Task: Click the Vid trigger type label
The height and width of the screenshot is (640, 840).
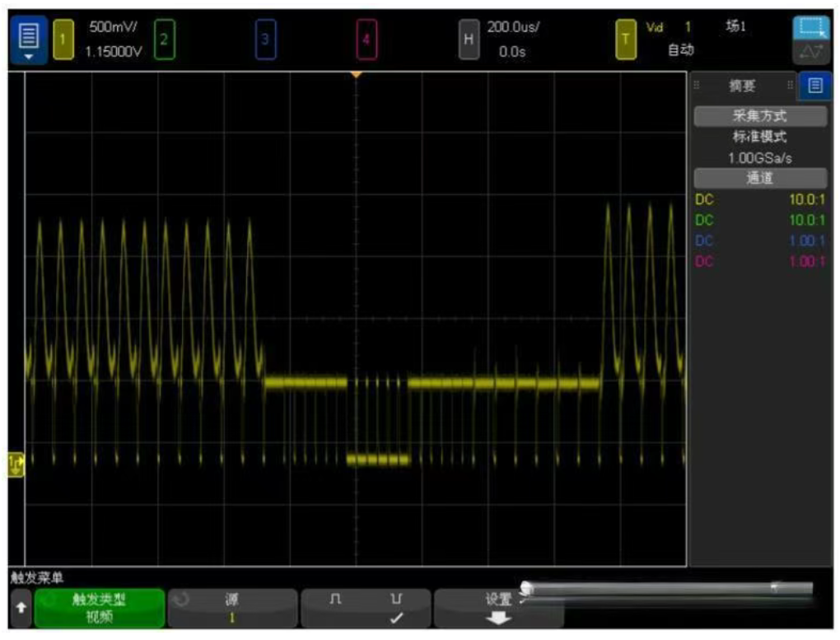Action: point(654,27)
